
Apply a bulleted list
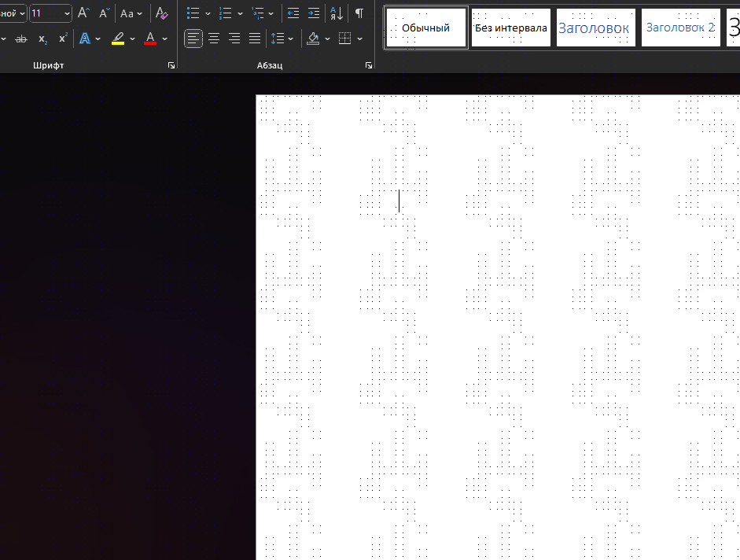[x=193, y=13]
